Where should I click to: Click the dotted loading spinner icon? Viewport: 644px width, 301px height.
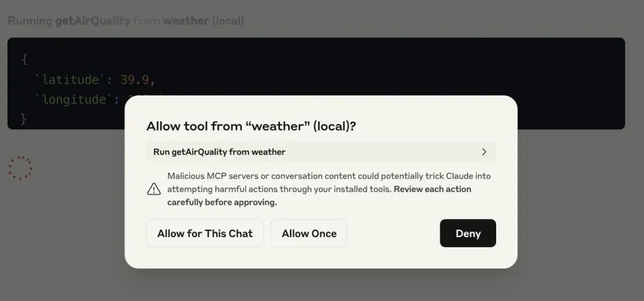[x=20, y=167]
